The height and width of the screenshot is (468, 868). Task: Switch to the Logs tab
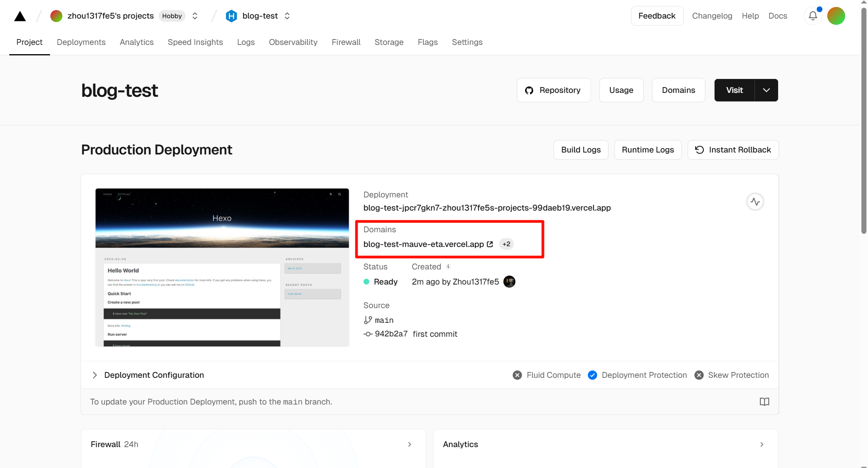(x=246, y=42)
